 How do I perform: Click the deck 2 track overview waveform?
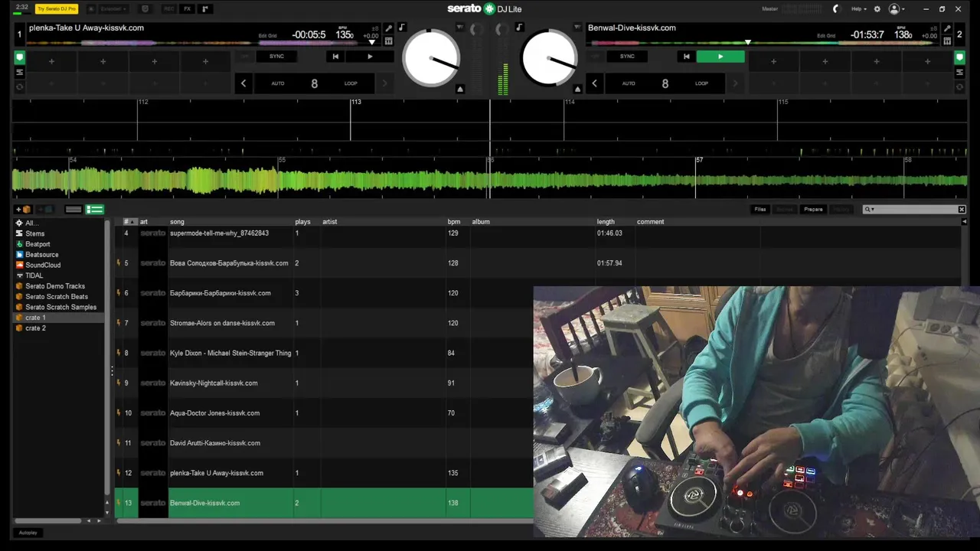click(x=763, y=41)
